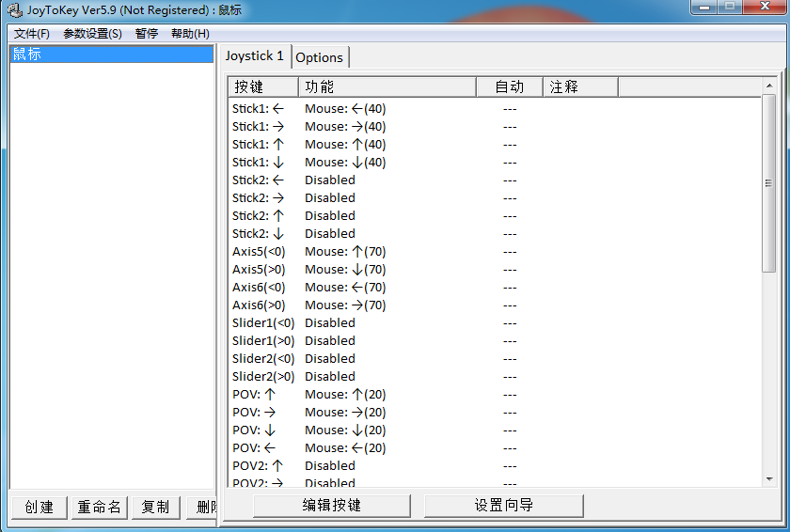Click the --- auto cell of Stick1: ← row

[x=510, y=109]
